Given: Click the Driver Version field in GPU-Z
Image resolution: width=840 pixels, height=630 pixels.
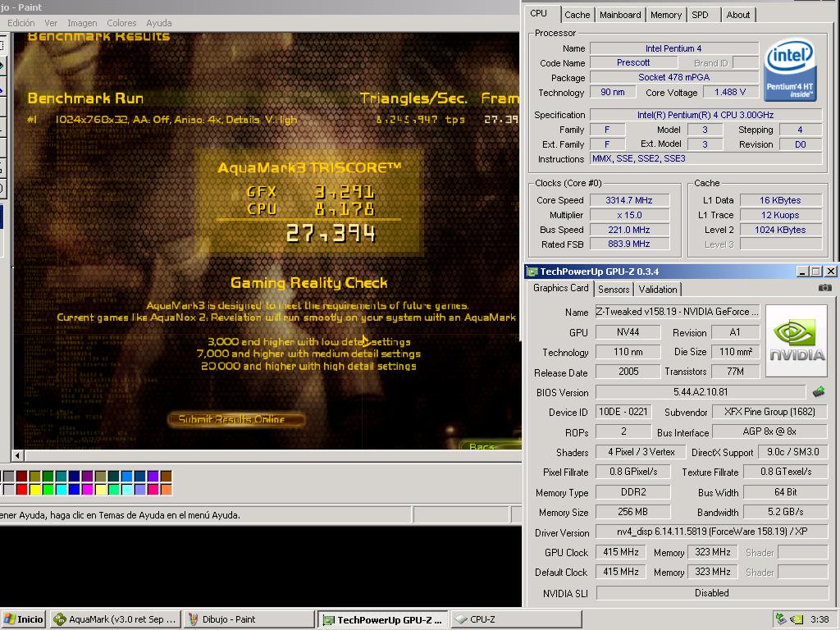Looking at the screenshot, I should 712,532.
